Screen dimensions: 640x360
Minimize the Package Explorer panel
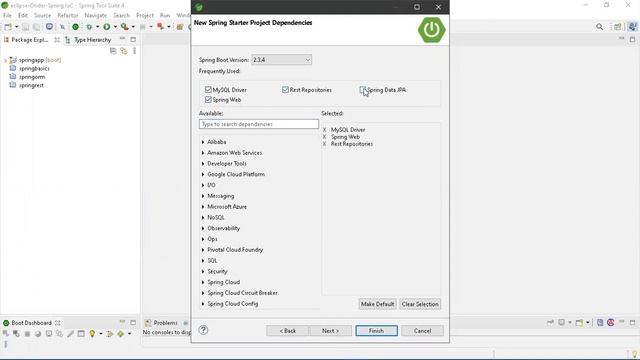(122, 39)
